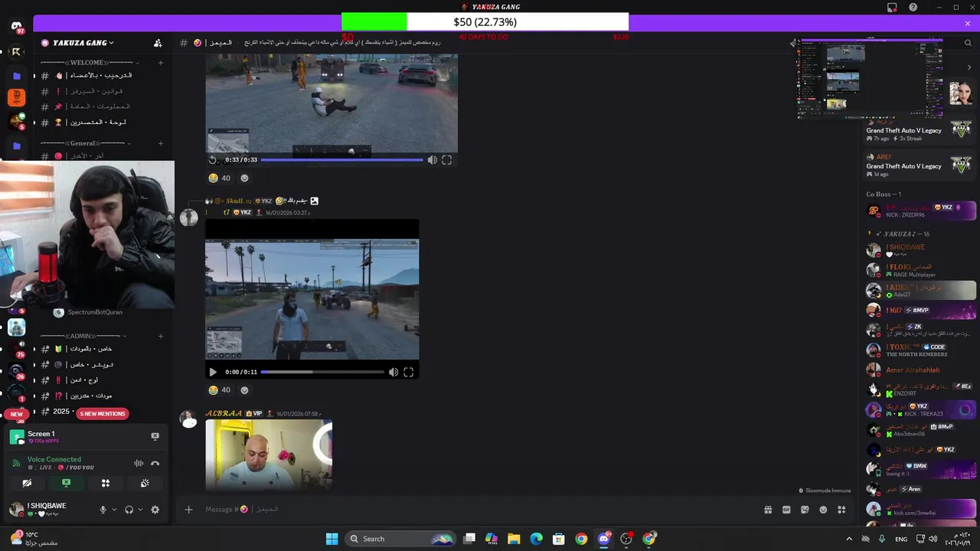Image resolution: width=980 pixels, height=551 pixels.
Task: Fullscreen the 0:11 video
Action: [x=408, y=372]
